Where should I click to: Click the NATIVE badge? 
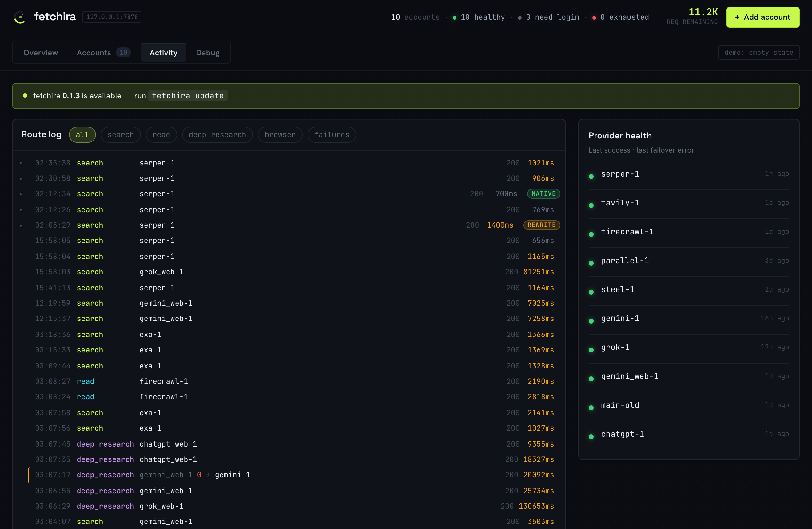click(543, 194)
